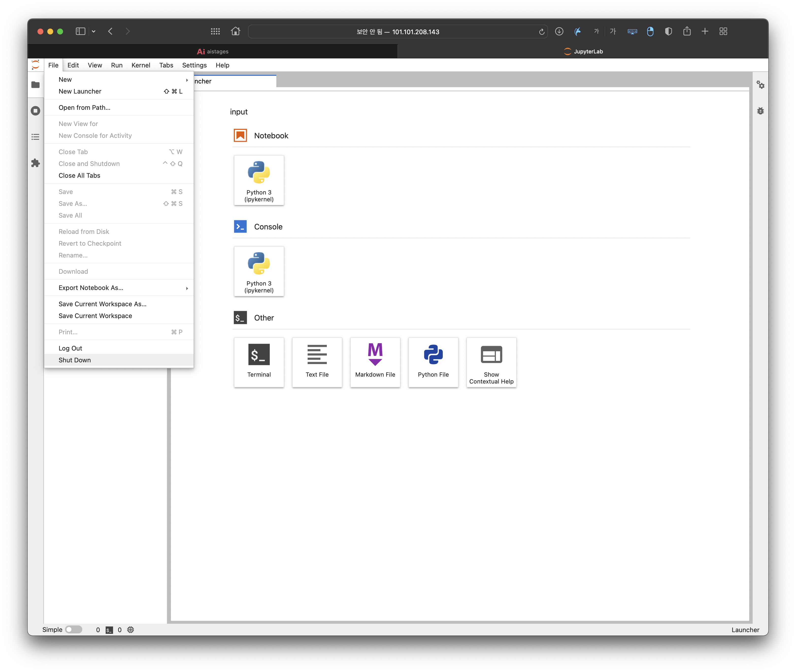Screen dimensions: 796x672
Task: Open the Edit menu
Action: [73, 65]
